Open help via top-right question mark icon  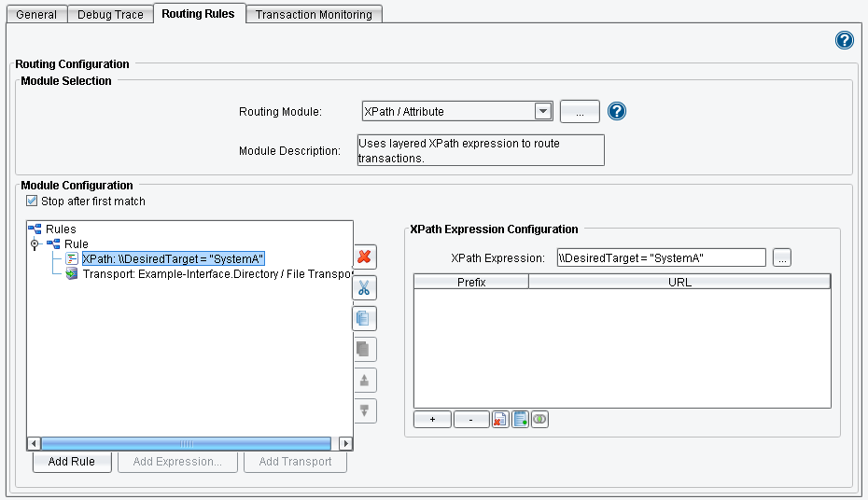[x=844, y=40]
